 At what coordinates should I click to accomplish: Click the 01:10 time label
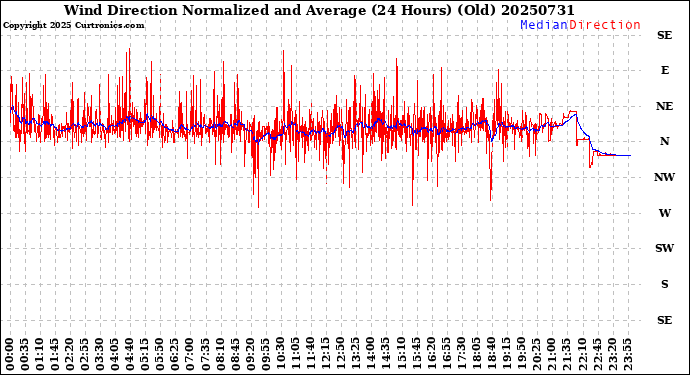[40, 354]
